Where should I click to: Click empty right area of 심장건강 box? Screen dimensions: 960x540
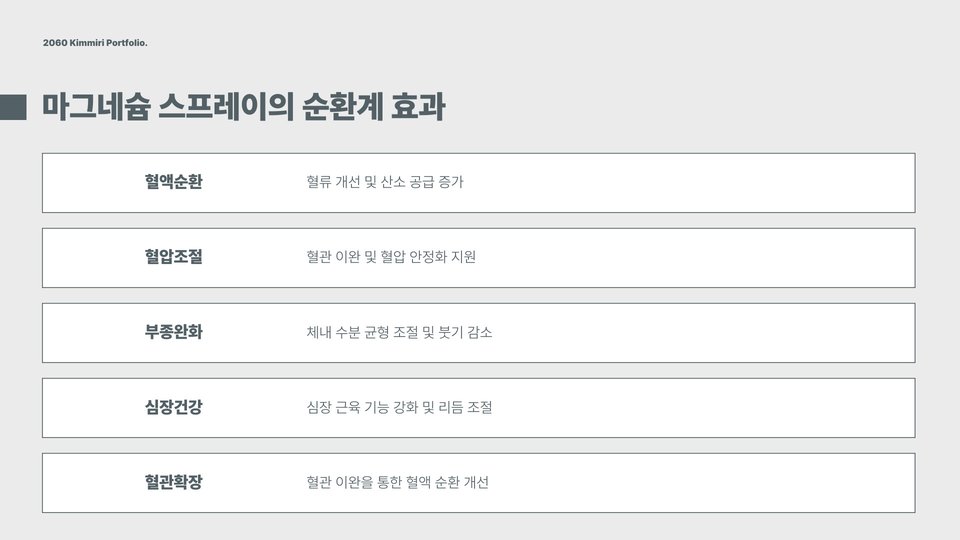tap(704, 408)
